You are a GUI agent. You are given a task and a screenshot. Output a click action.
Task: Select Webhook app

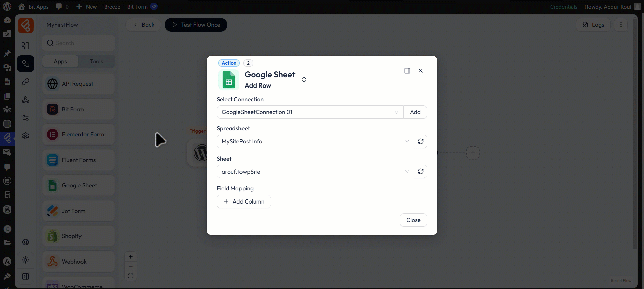(x=78, y=262)
